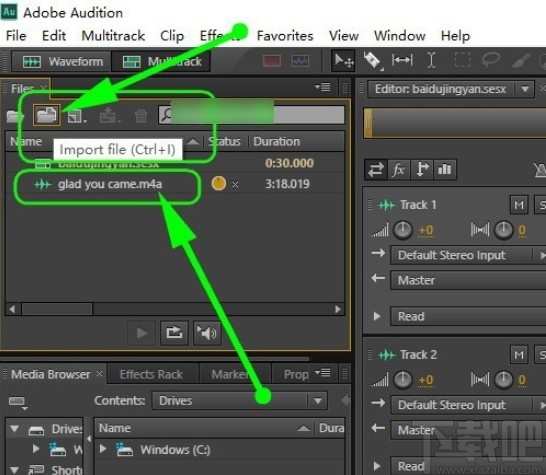This screenshot has height=475, width=546.
Task: Adjust Track 1 pan knob
Action: click(504, 230)
